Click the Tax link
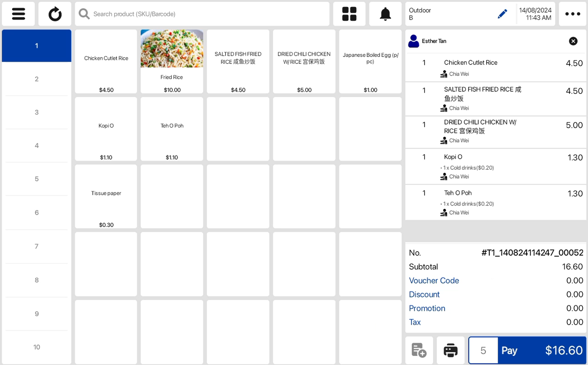The width and height of the screenshot is (588, 365). (x=415, y=322)
